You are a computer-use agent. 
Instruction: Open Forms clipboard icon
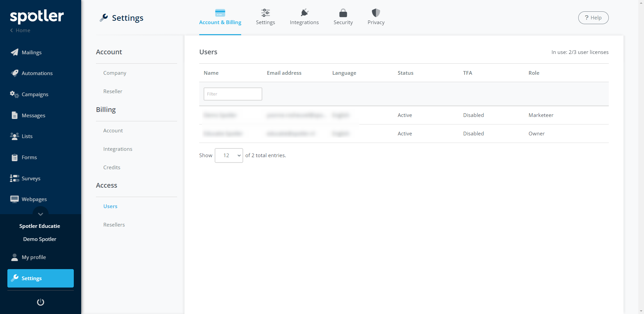click(x=14, y=157)
